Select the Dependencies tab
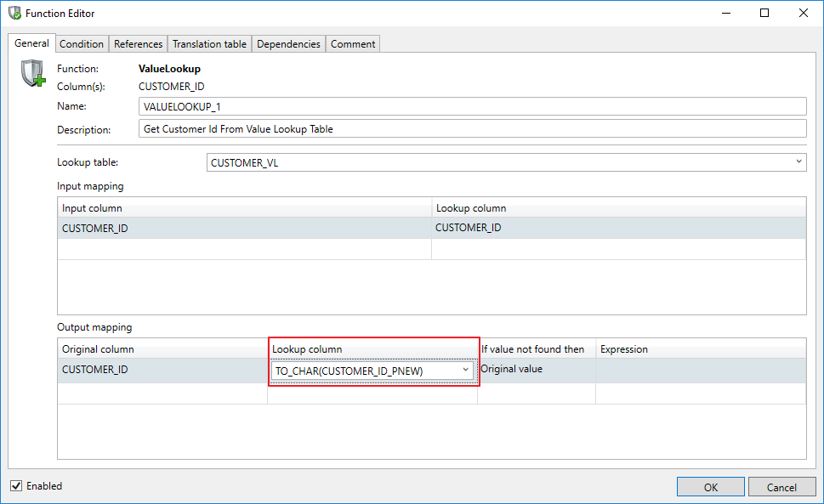 pos(288,44)
